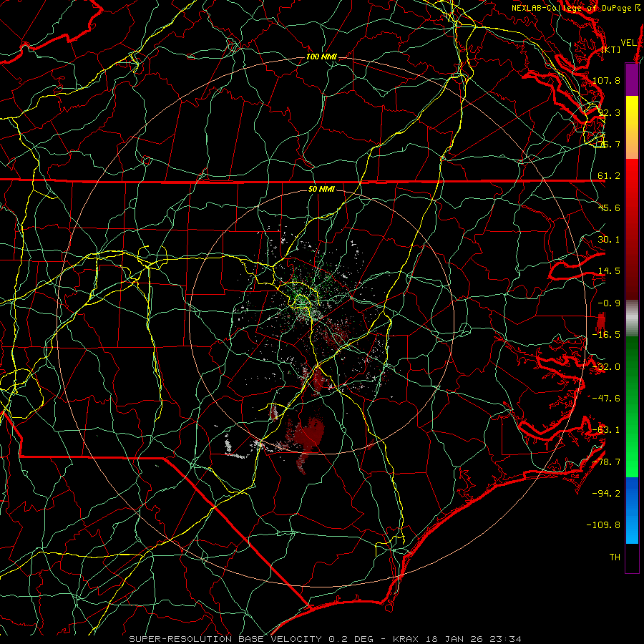Click the -109.8 velocity scale value

(x=604, y=525)
